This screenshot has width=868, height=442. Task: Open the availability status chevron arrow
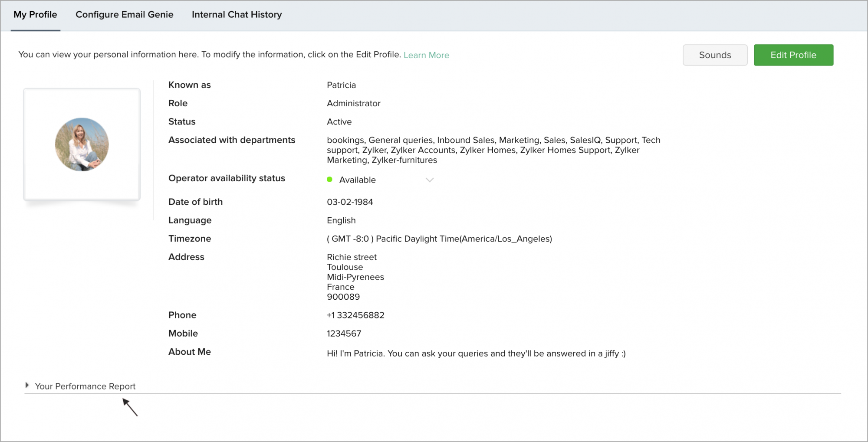tap(429, 180)
